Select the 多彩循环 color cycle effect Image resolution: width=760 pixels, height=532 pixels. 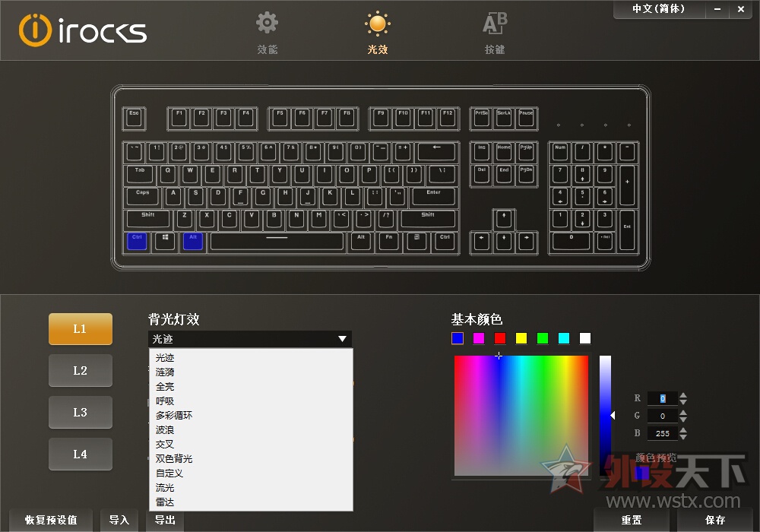tap(176, 415)
